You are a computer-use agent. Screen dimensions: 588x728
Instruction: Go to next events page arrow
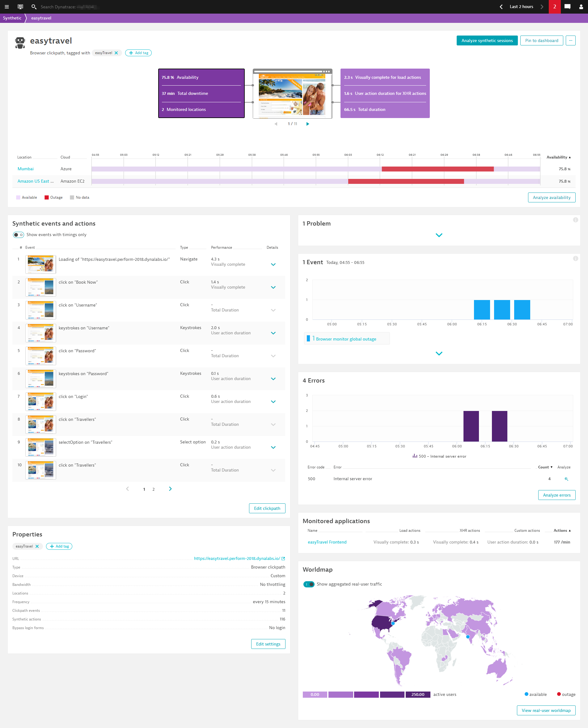170,489
